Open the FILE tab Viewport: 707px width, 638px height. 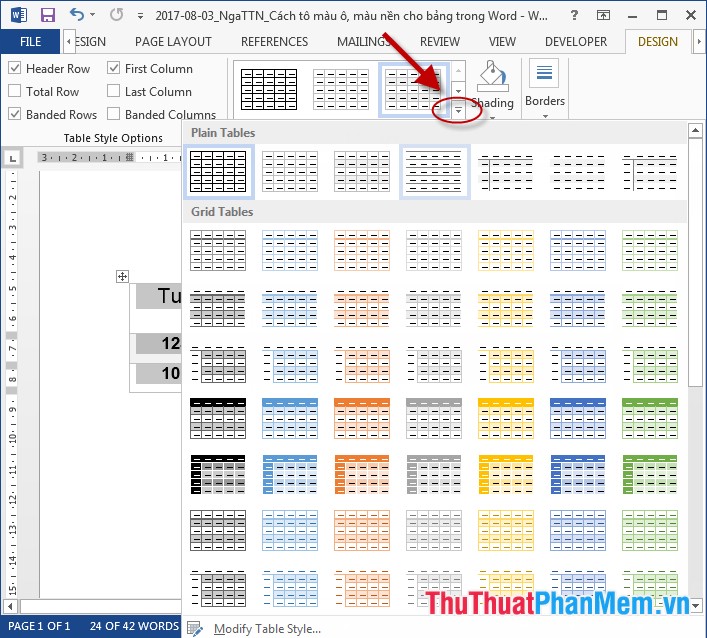(30, 41)
